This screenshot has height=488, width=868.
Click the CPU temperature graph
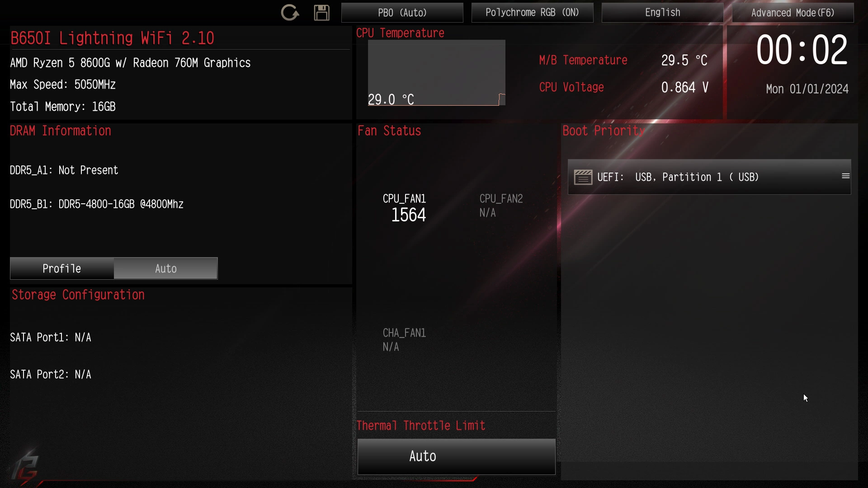point(436,73)
